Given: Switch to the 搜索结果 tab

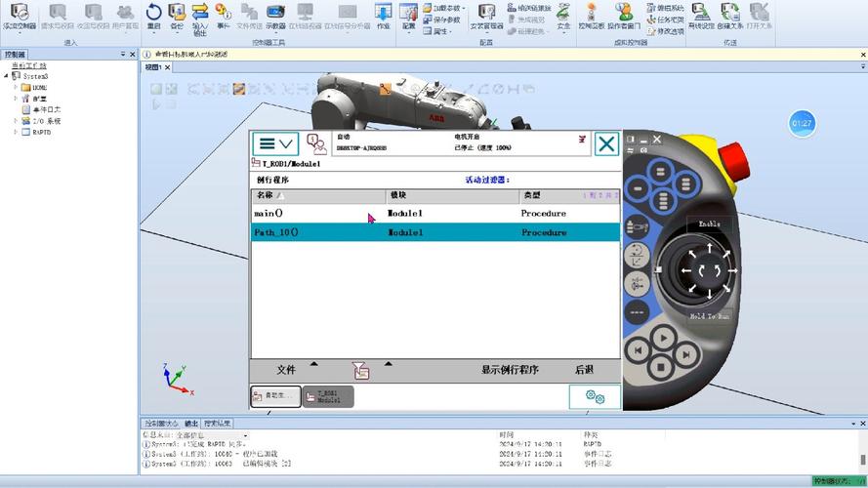Looking at the screenshot, I should (x=217, y=424).
